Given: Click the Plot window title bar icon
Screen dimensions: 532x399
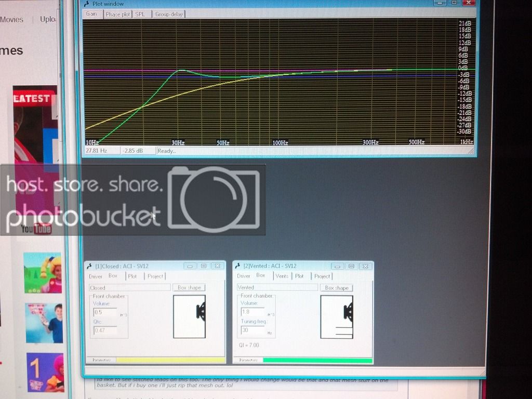Looking at the screenshot, I should (x=87, y=4).
